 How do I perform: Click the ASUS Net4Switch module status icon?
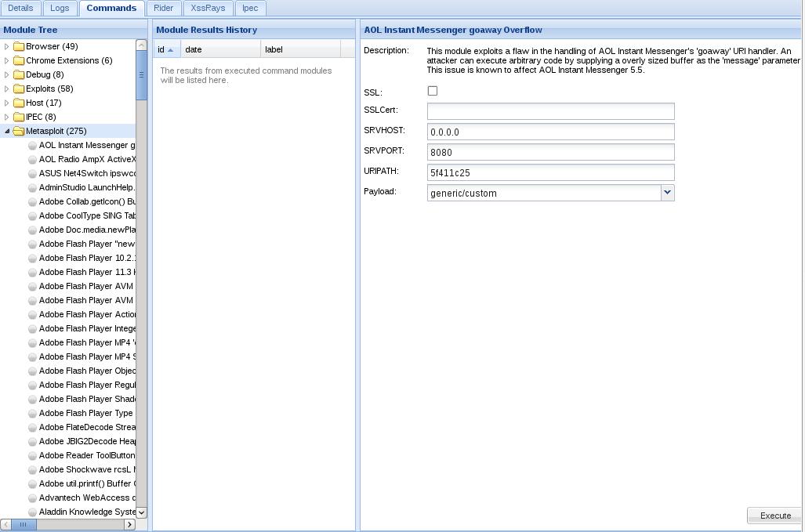32,174
